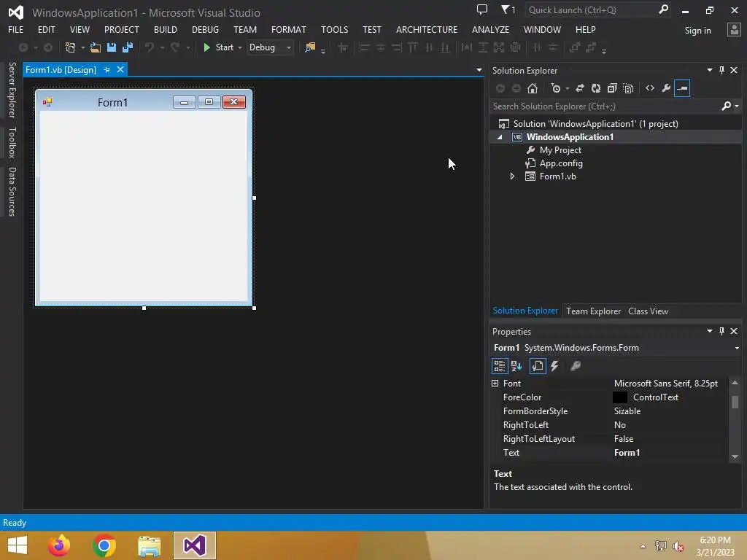The height and width of the screenshot is (560, 747).
Task: Open the Toolbox side tab
Action: [12, 142]
